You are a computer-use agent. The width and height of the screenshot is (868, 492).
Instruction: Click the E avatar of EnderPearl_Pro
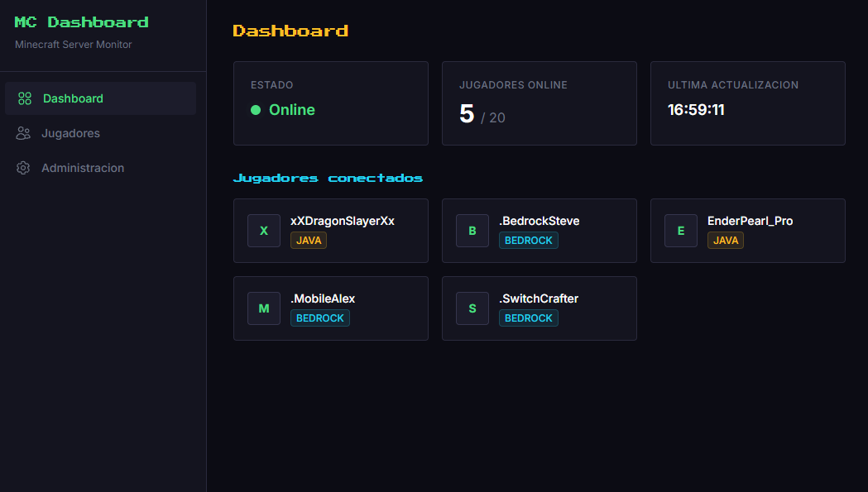pos(681,231)
